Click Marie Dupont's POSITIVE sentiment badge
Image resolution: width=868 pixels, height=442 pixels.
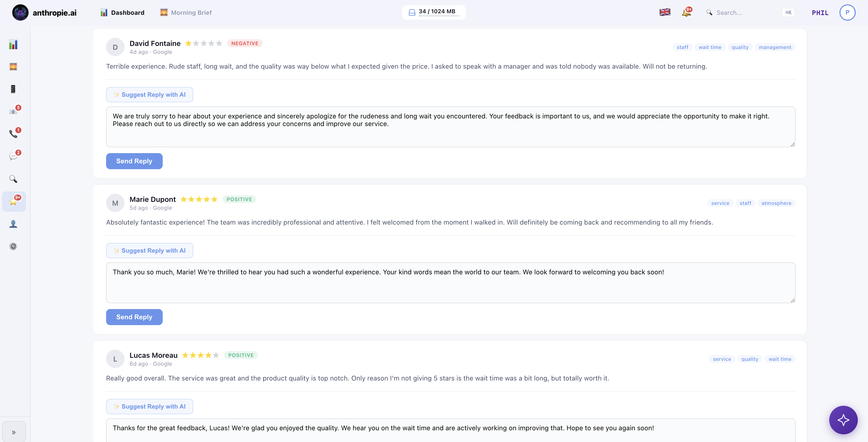(x=239, y=199)
